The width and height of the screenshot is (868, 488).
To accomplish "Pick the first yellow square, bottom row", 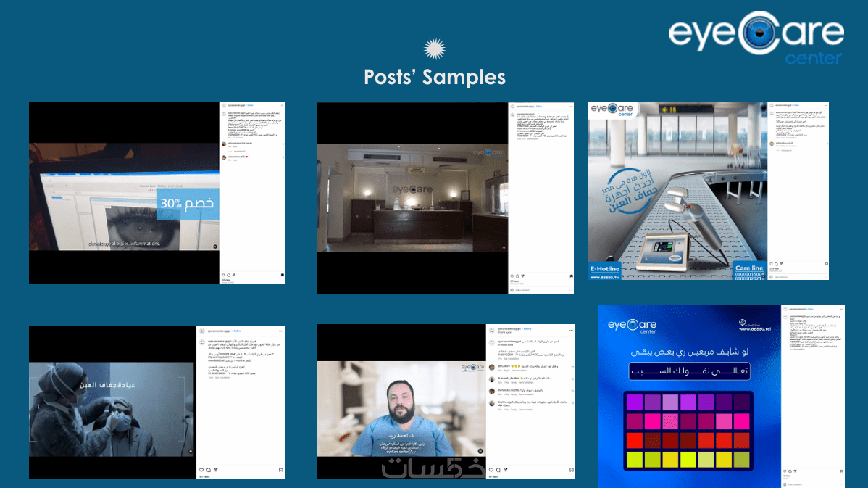I will point(635,459).
